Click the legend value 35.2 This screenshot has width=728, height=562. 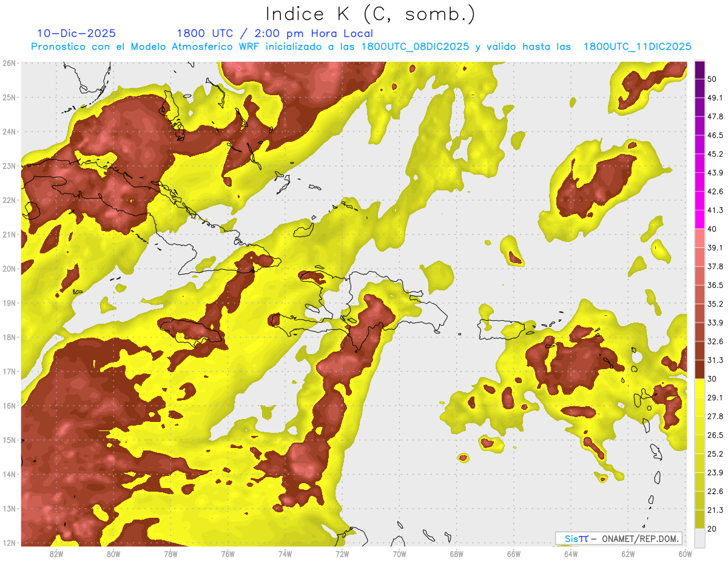(x=715, y=304)
